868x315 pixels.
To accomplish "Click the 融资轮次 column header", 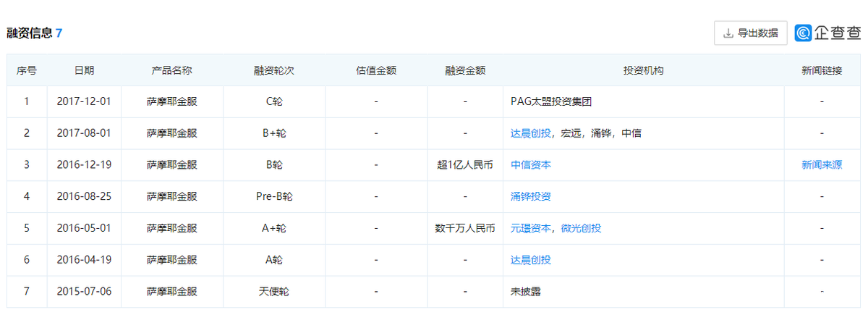I will [274, 71].
